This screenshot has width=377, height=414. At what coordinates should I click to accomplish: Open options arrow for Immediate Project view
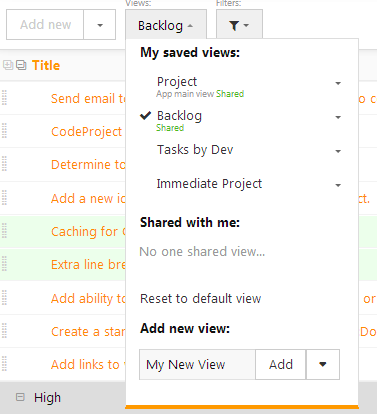coord(338,185)
